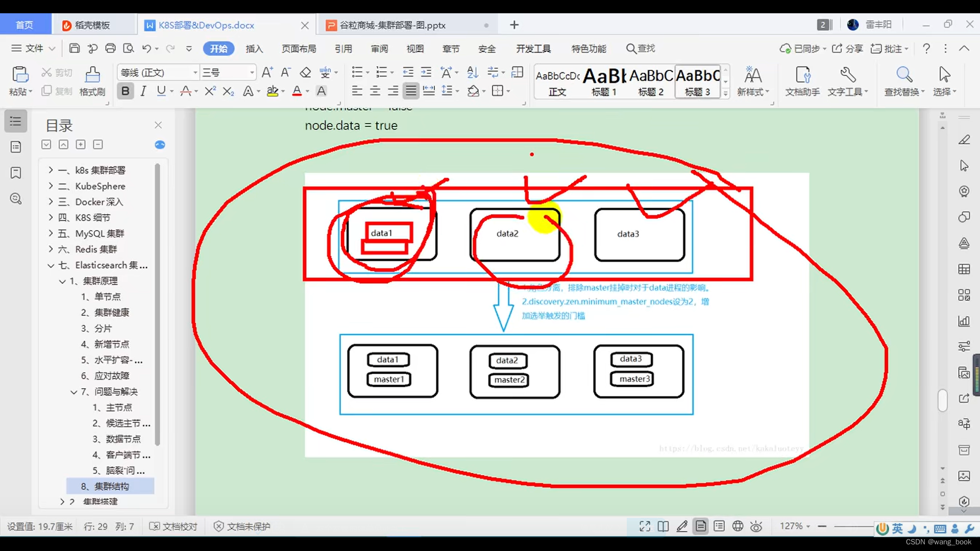Open the font size dropdown
The width and height of the screenshot is (980, 551).
click(252, 72)
